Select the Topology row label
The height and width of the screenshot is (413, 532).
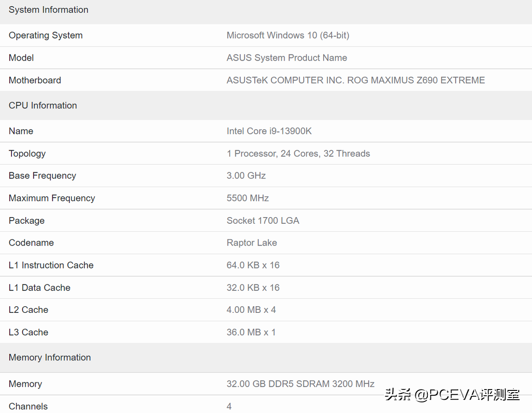pyautogui.click(x=27, y=153)
